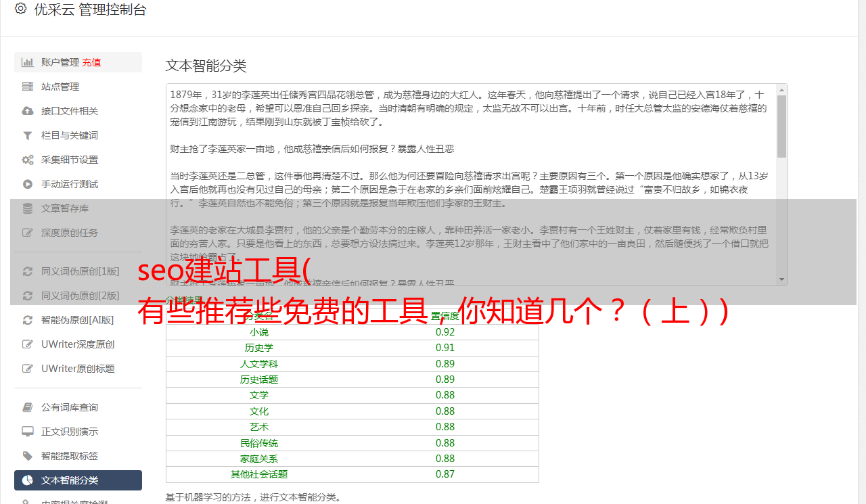The image size is (866, 504).
Task: Click the edit icon for 深度原创任务
Action: (28, 233)
